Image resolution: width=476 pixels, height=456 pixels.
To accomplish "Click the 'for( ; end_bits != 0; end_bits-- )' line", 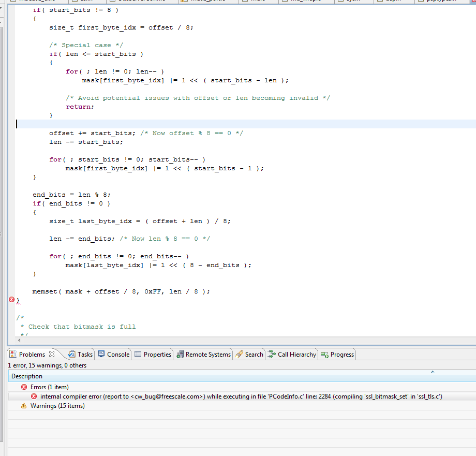I will 118,256.
